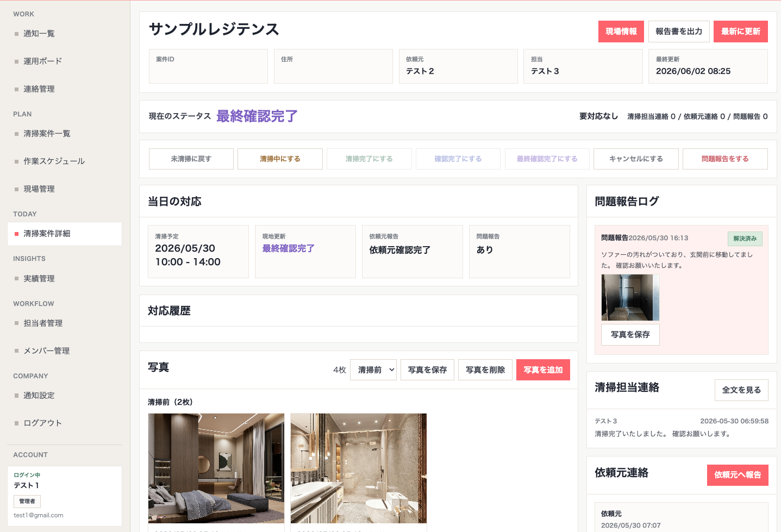Click the サンプルレジデンス title
Screen dimensions: 781x532
[x=214, y=29]
